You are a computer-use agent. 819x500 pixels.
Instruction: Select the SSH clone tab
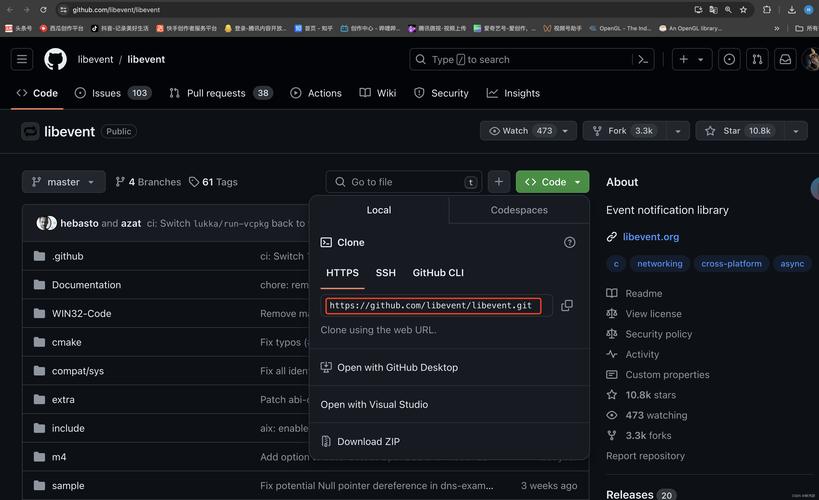coord(385,273)
